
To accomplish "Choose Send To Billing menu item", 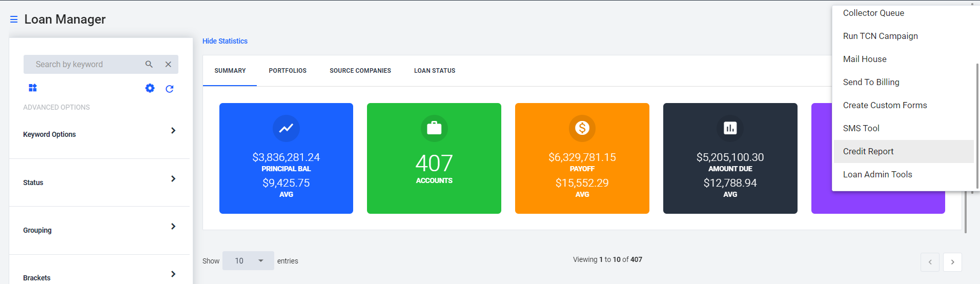I will (904, 82).
